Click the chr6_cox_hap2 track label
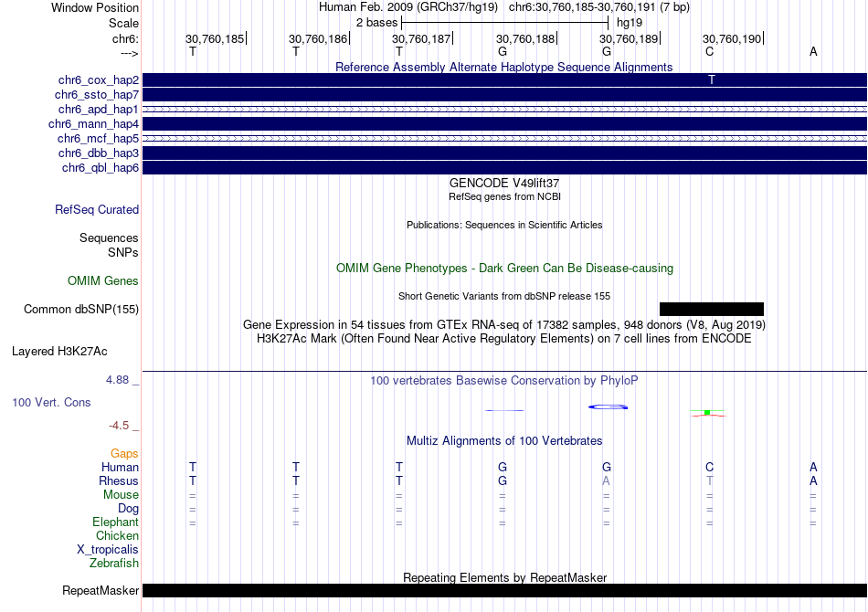 [99, 80]
